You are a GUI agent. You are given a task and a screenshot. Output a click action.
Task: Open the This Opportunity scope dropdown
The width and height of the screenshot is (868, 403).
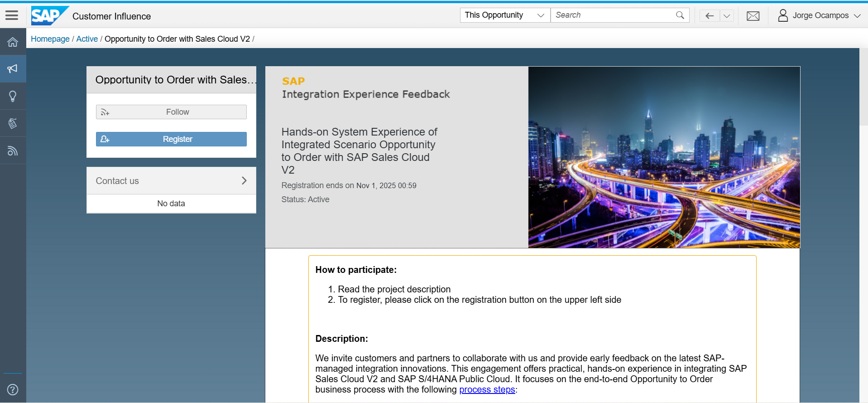504,15
